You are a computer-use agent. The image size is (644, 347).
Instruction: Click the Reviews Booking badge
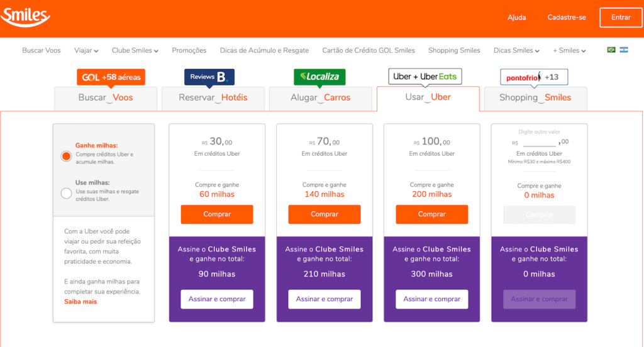(x=209, y=77)
